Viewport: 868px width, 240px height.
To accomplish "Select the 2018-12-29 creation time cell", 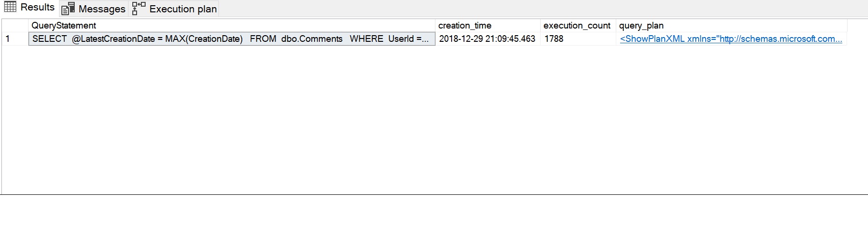I will (x=487, y=39).
